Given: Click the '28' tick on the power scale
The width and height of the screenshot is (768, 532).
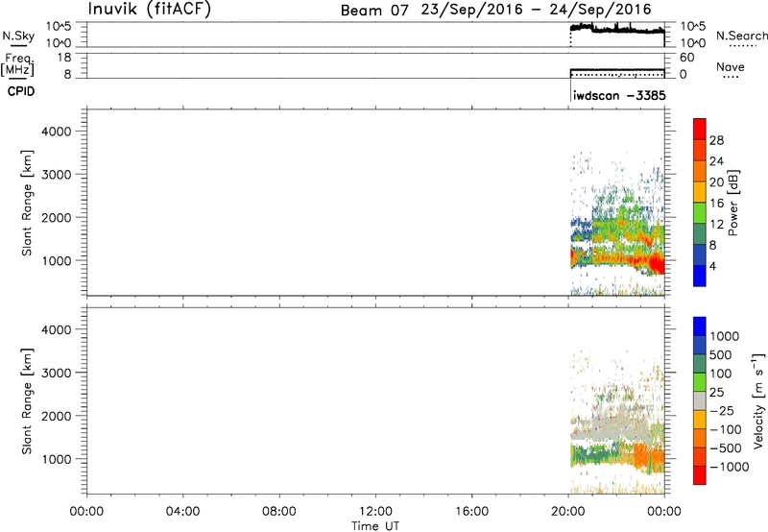Looking at the screenshot, I should click(x=716, y=140).
